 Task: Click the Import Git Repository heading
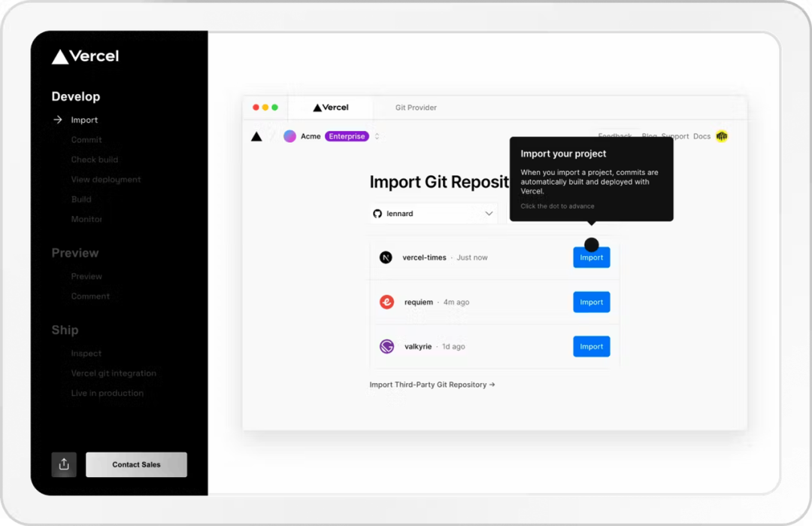440,182
